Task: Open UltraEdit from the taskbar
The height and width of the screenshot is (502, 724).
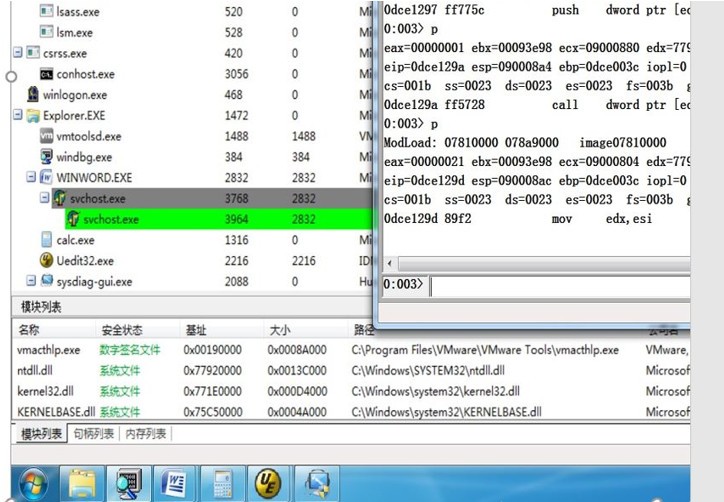Action: tap(267, 483)
